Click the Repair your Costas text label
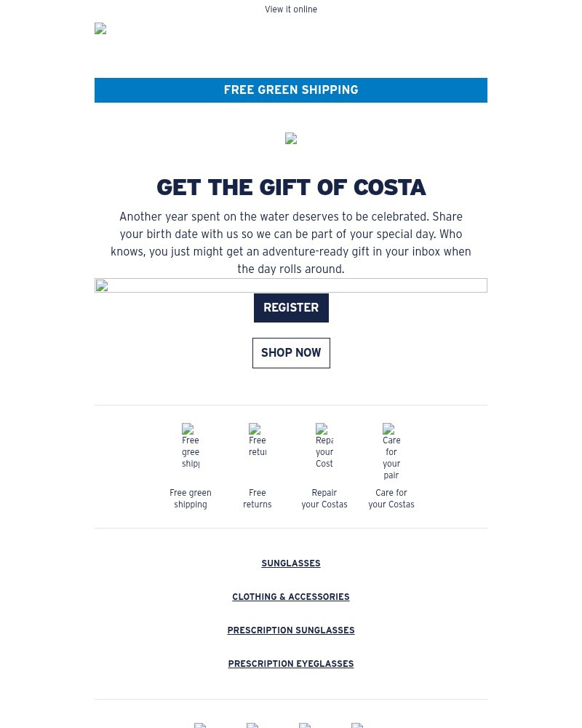The width and height of the screenshot is (582, 728). pos(324,498)
